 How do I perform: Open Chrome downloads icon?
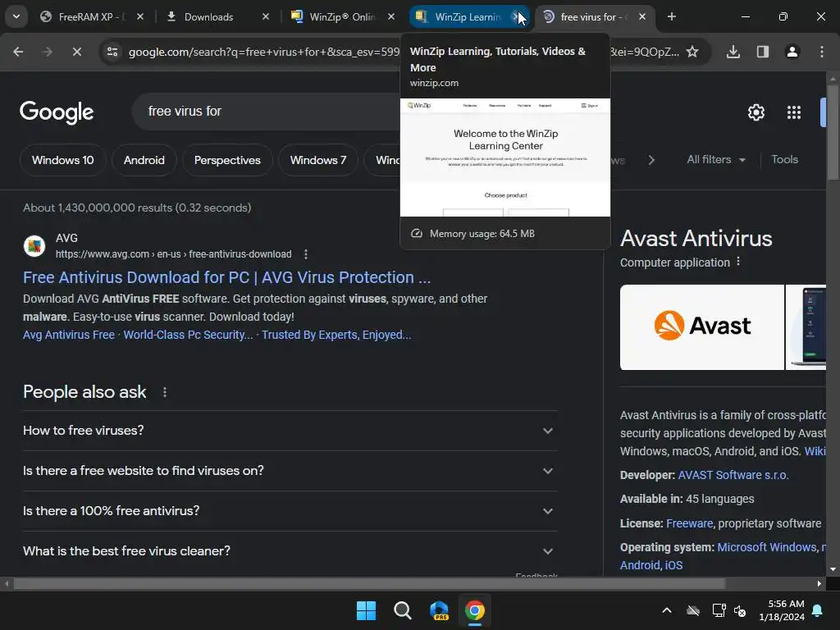pyautogui.click(x=733, y=52)
